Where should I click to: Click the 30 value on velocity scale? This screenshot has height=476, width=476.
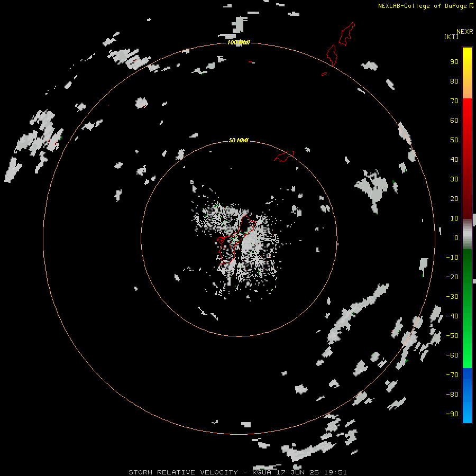[x=454, y=179]
